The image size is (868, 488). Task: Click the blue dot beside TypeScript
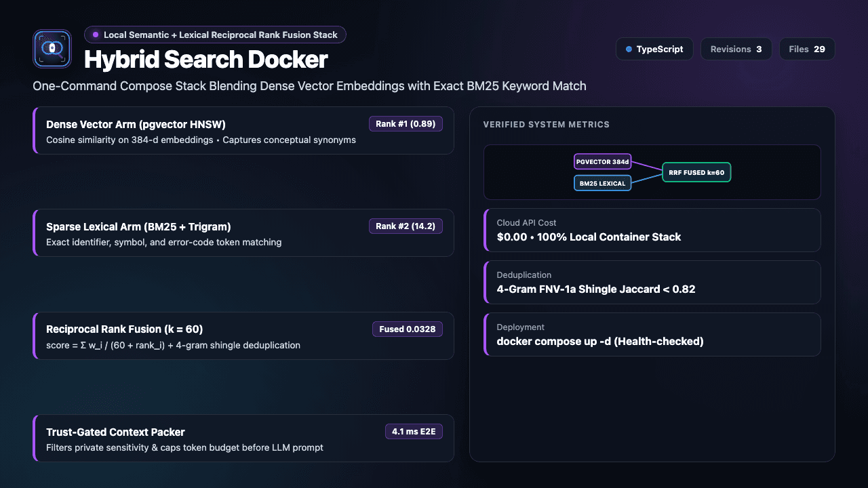[x=629, y=49]
